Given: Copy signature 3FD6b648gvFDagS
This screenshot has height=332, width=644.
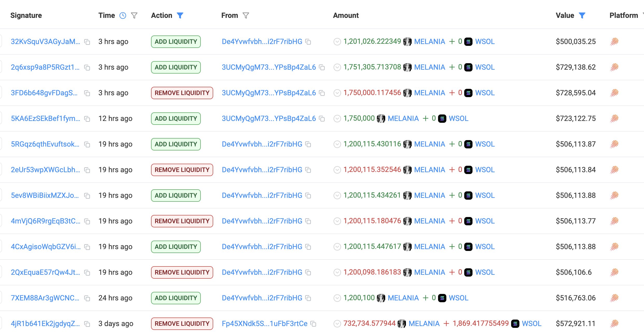Looking at the screenshot, I should (87, 93).
